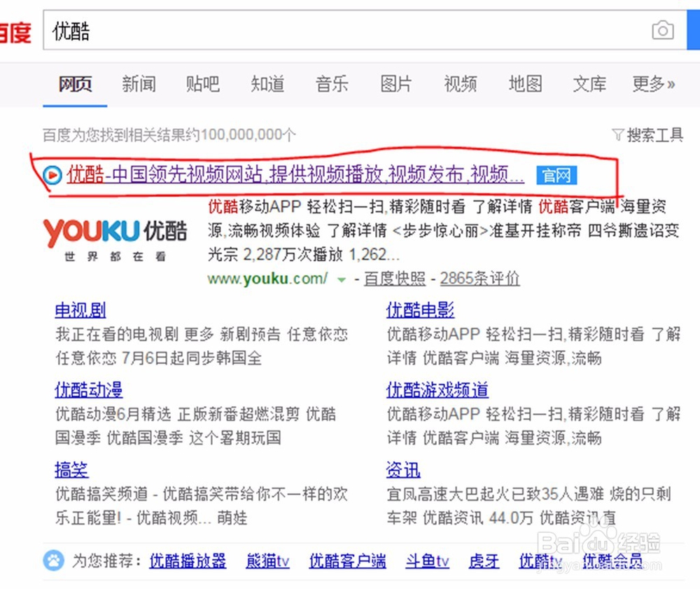The width and height of the screenshot is (700, 589).
Task: Click the recommended 优酷客户端 link
Action: (x=347, y=561)
